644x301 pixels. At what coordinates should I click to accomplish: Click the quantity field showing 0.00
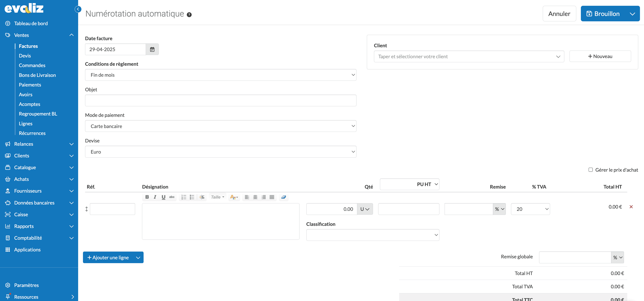pyautogui.click(x=331, y=209)
